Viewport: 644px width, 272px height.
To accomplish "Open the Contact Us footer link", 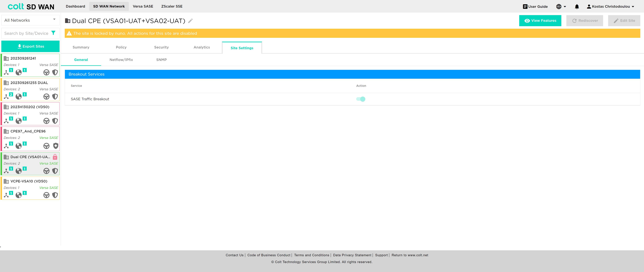I will (x=234, y=255).
